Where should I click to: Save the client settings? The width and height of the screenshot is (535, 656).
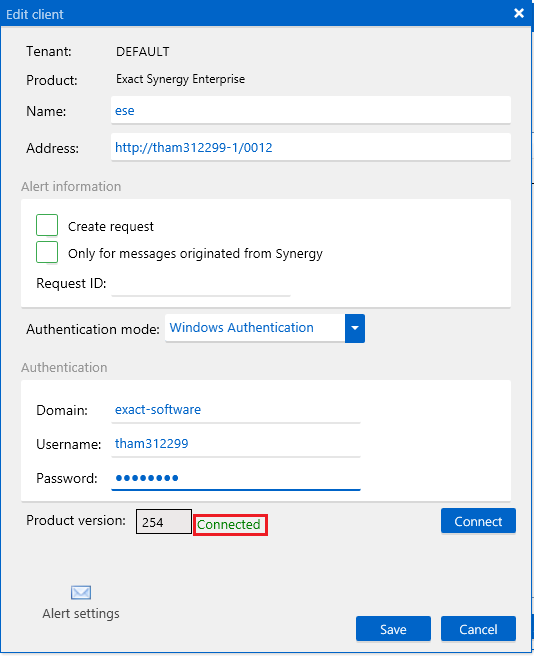[393, 629]
